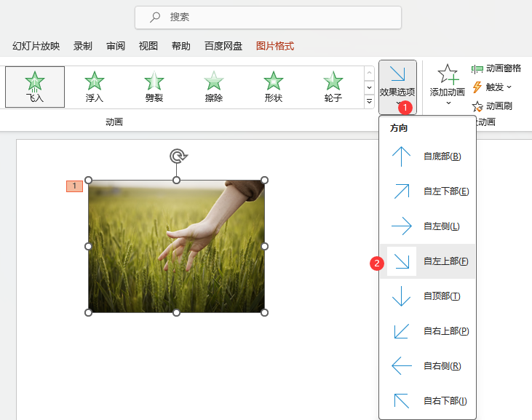Image resolution: width=532 pixels, height=420 pixels.
Task: Click the picture's top-left resize handle
Action: point(88,180)
